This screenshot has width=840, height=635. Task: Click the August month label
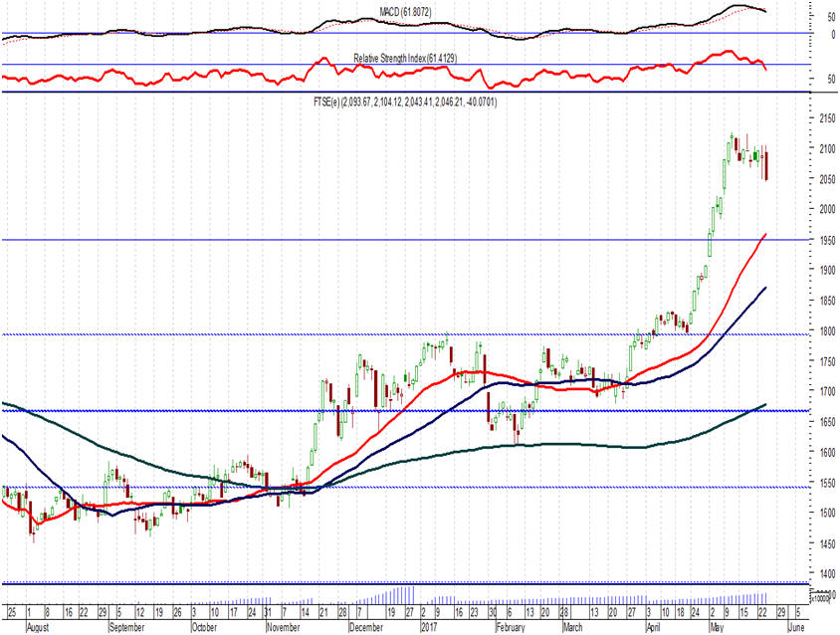point(38,627)
